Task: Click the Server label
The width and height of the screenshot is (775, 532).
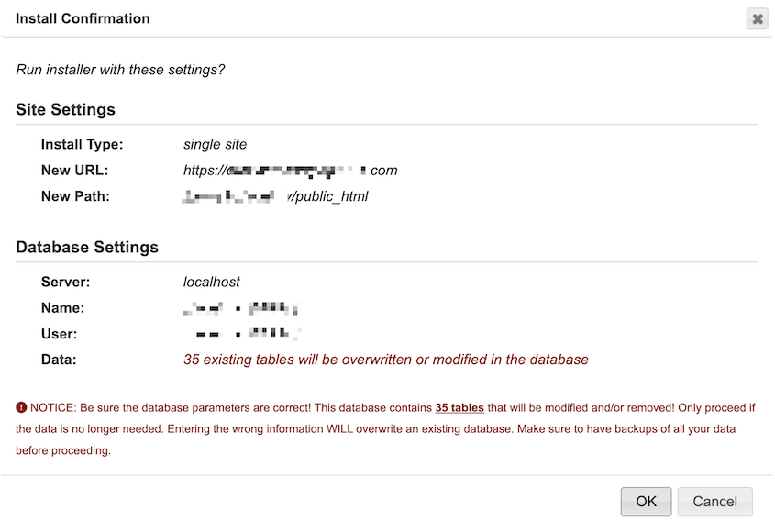Action: pyautogui.click(x=66, y=282)
